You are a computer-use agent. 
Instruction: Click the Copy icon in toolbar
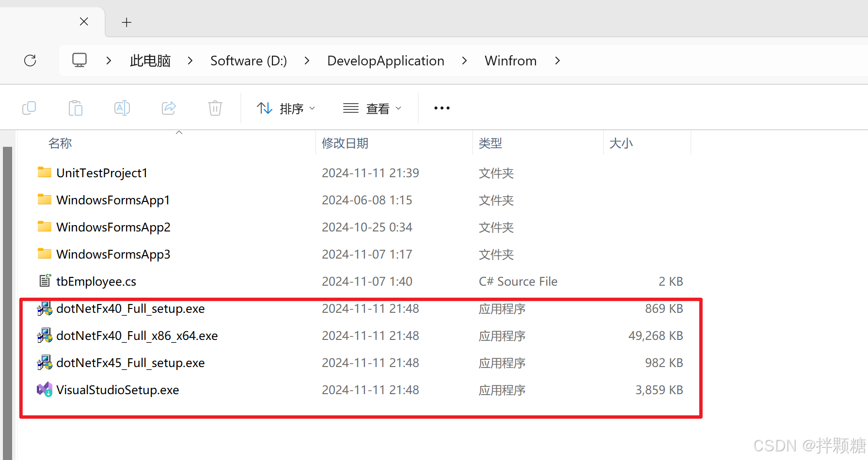[x=29, y=108]
